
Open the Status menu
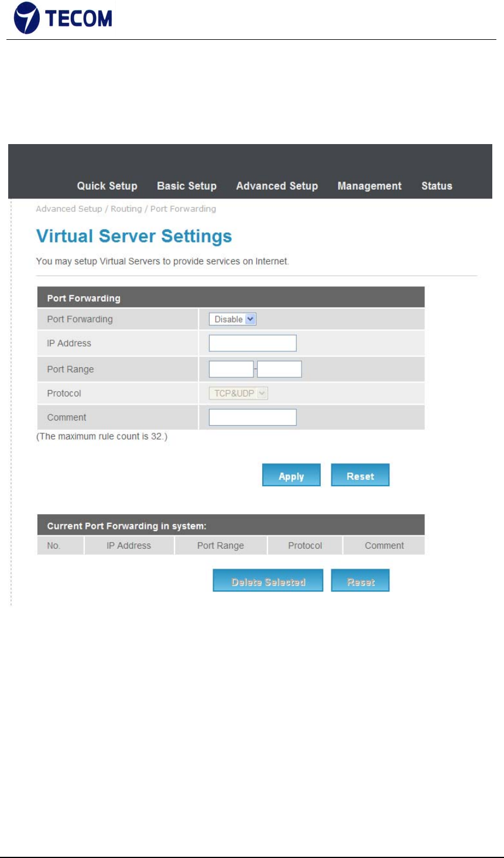(437, 186)
